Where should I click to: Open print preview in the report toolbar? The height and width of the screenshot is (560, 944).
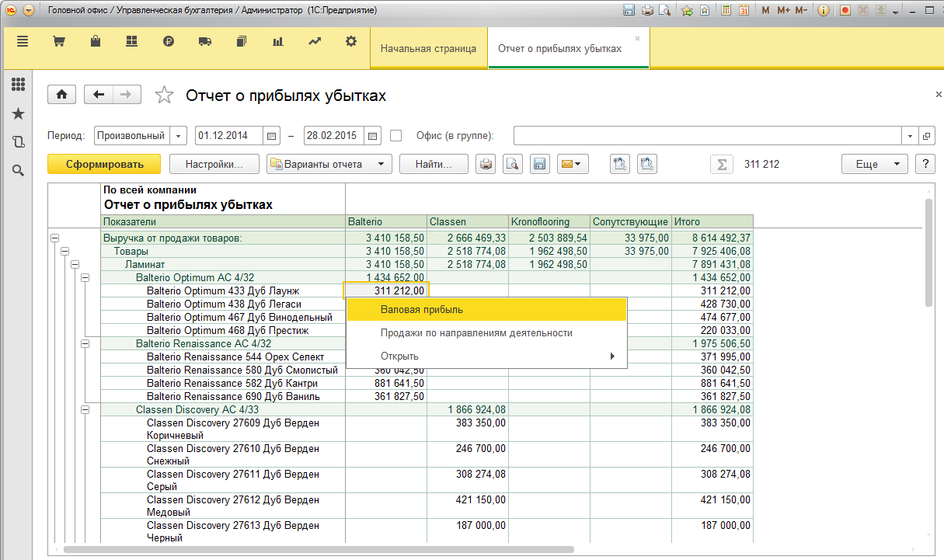(512, 164)
